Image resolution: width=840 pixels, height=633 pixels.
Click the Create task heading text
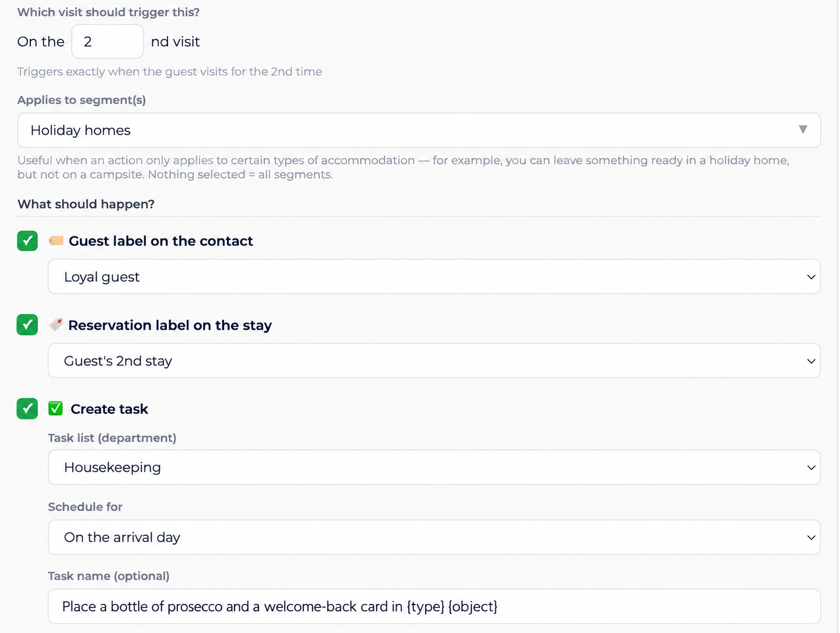click(x=109, y=409)
